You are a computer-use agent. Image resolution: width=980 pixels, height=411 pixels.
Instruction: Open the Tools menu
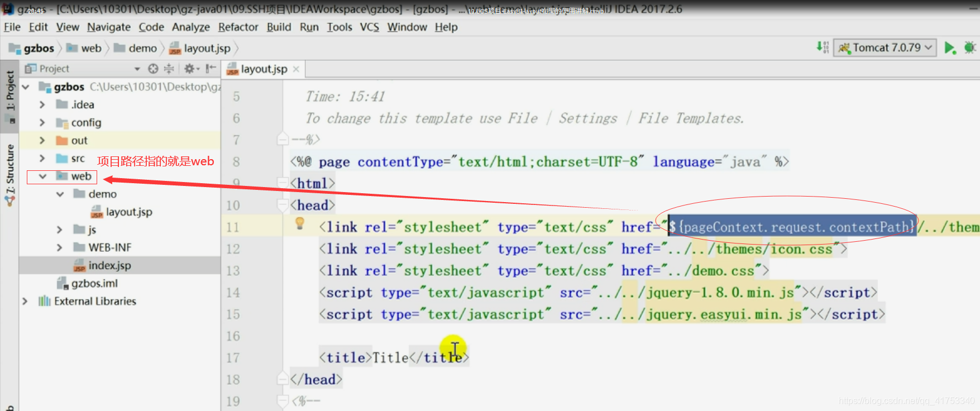pos(340,27)
